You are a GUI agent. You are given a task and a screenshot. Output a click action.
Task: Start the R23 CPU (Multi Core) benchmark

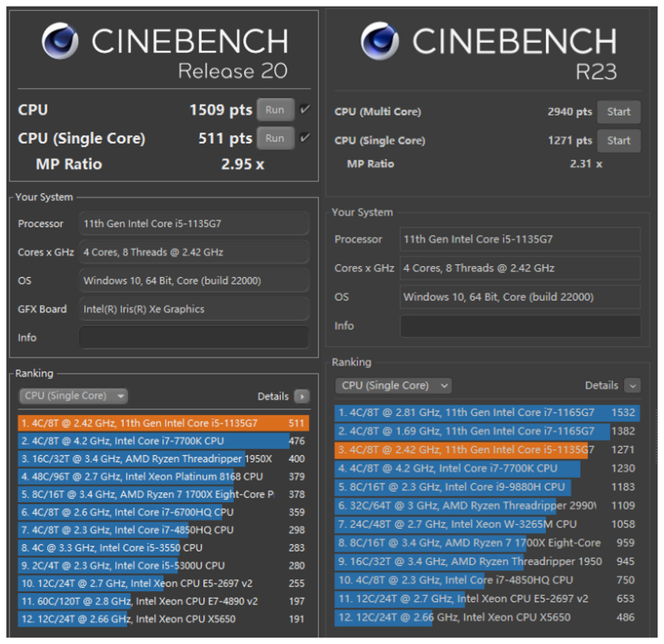pos(618,112)
